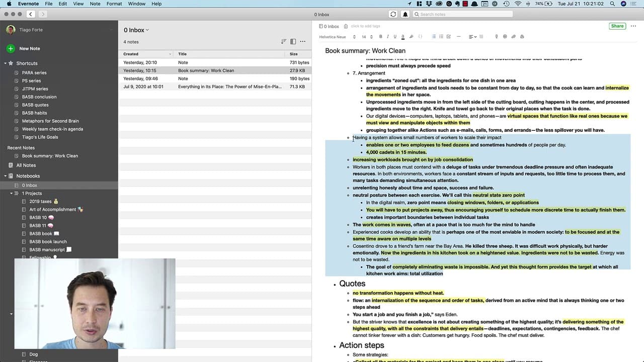
Task: Click the note title 'Book summary: Work Clean'
Action: point(365,51)
